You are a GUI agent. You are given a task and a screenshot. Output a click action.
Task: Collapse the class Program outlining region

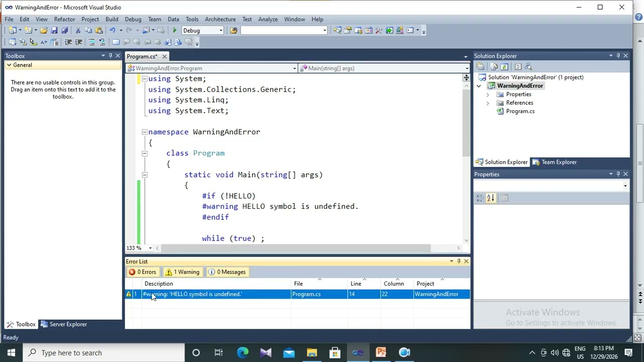click(x=144, y=153)
